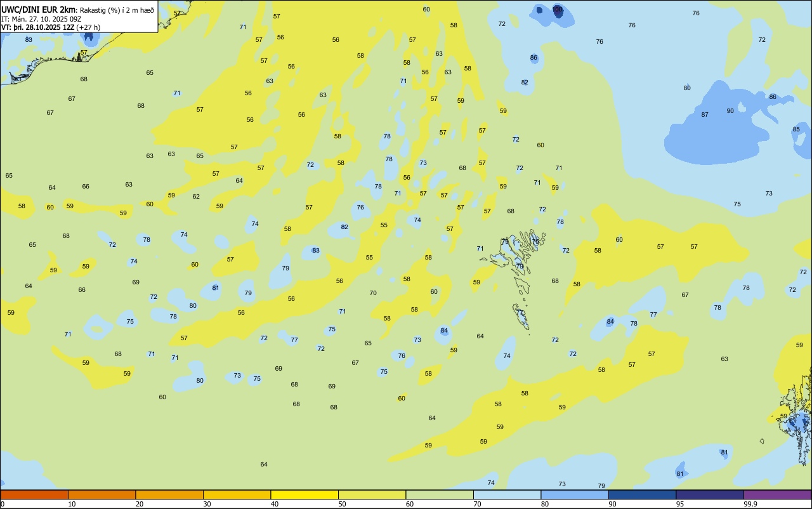Click the "52" humidity value on the map

pos(177,13)
